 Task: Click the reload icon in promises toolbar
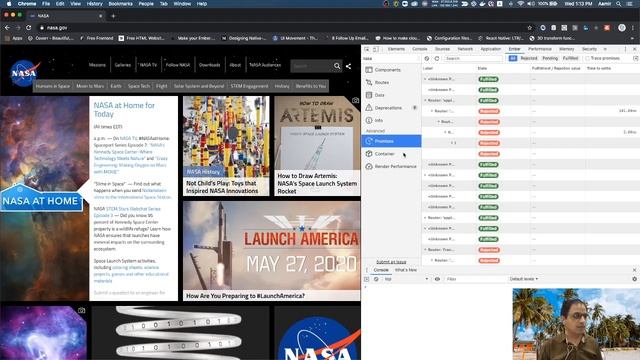click(437, 58)
